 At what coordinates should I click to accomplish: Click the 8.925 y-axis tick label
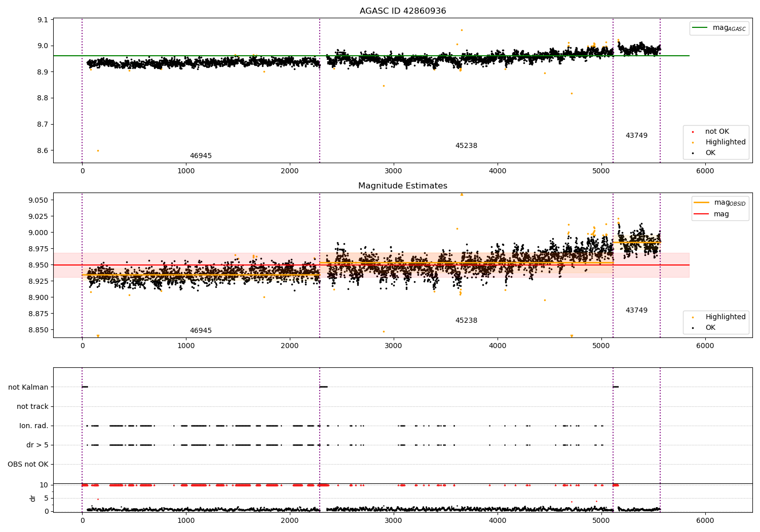[39, 281]
